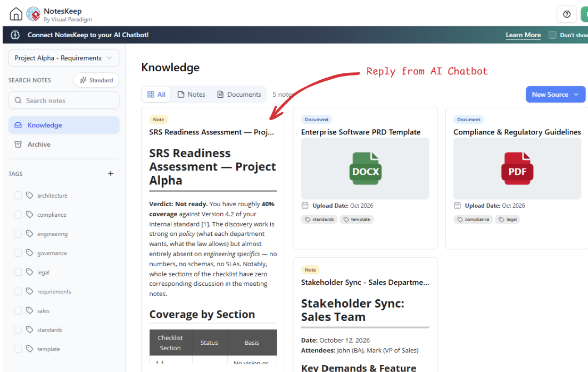
Task: Select the Knowledge sidebar item
Action: [64, 125]
